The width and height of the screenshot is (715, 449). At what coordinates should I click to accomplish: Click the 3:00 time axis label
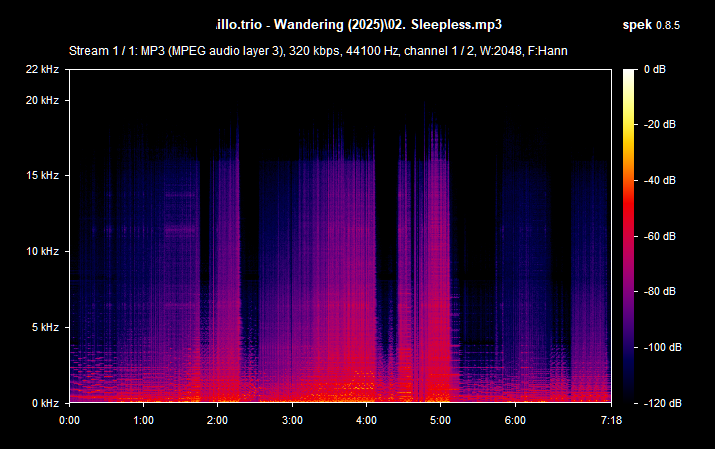tap(292, 420)
